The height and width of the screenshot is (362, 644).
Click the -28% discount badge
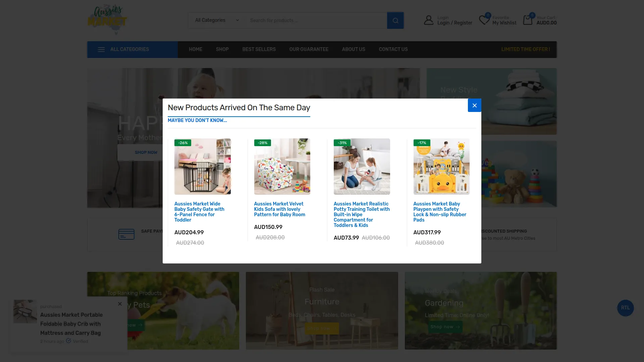point(262,143)
